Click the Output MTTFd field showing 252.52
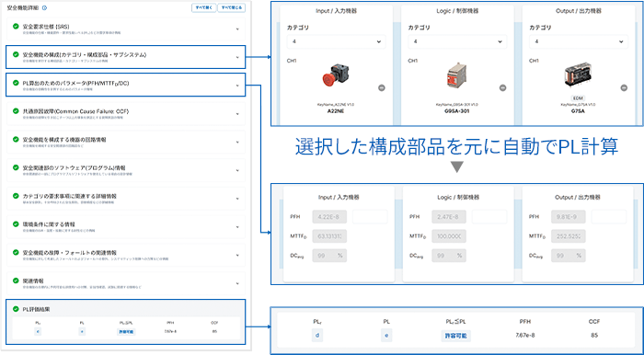The height and width of the screenshot is (355, 644). [x=569, y=236]
